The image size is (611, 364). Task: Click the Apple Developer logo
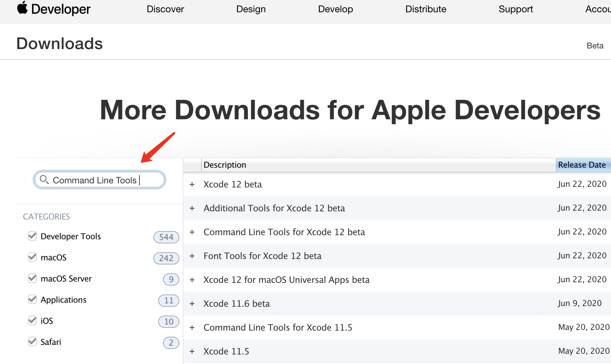[54, 9]
